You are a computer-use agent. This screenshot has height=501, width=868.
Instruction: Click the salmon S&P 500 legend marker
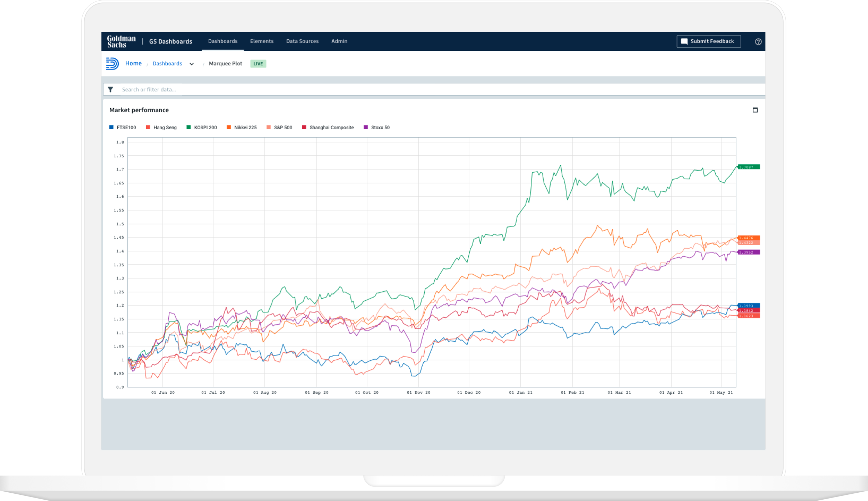pos(269,128)
